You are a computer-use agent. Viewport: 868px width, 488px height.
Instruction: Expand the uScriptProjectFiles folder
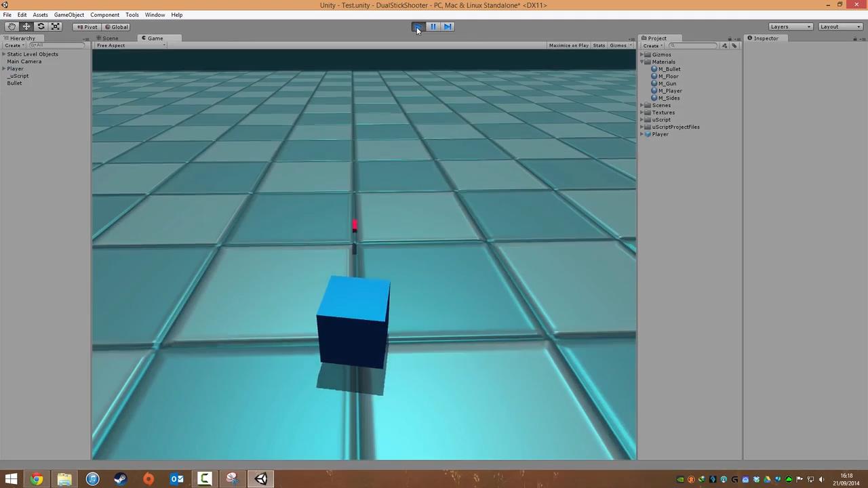(642, 127)
